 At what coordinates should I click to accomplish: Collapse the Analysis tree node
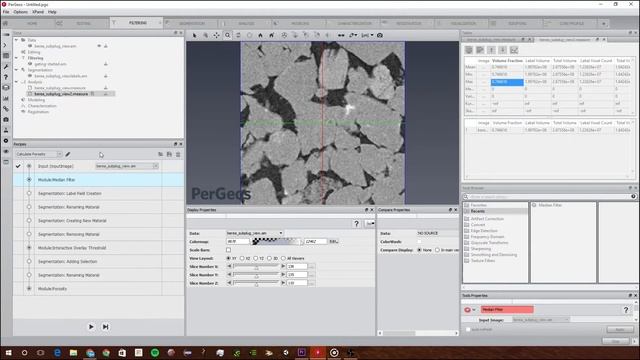point(16,82)
